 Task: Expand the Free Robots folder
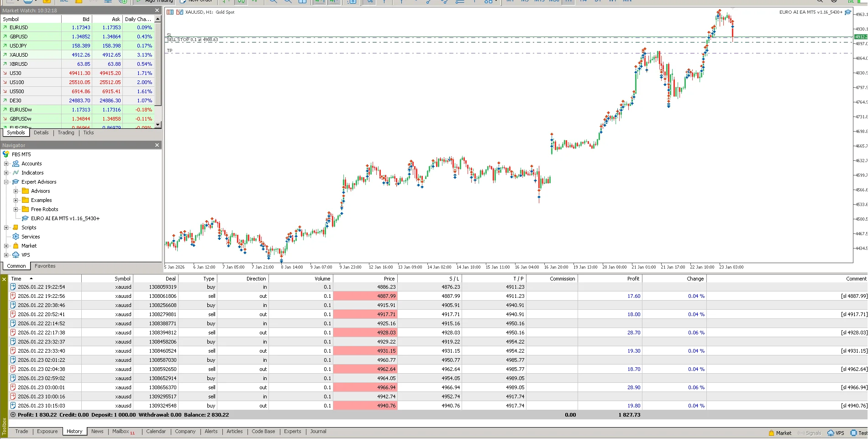[x=15, y=209]
